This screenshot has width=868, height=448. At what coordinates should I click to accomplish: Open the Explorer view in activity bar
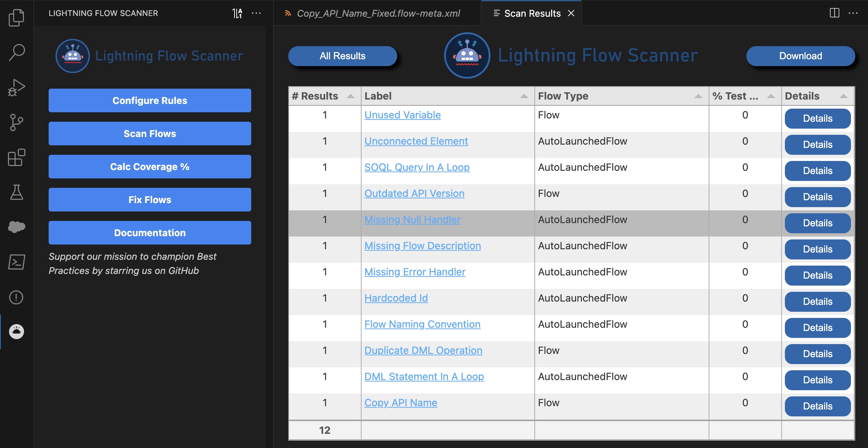click(16, 17)
